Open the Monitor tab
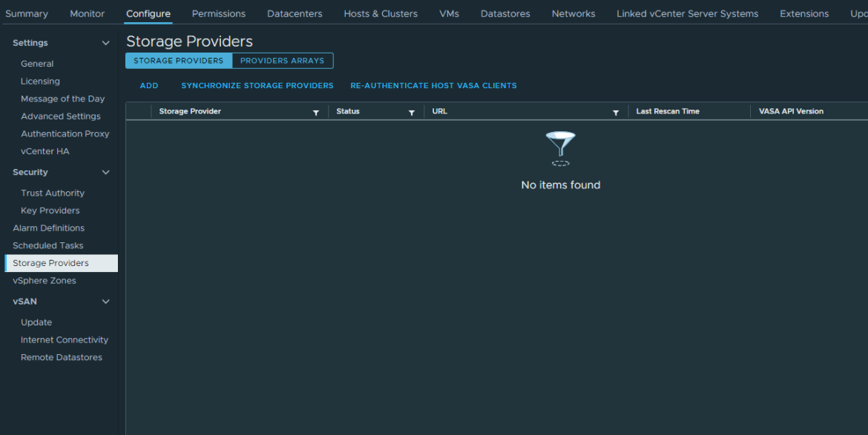Viewport: 868px width, 435px height. (x=87, y=13)
